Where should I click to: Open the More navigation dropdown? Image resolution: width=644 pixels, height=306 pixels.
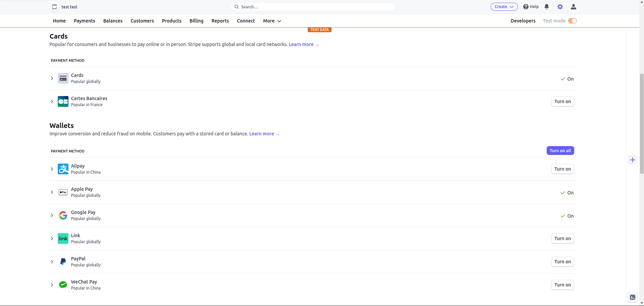point(272,21)
